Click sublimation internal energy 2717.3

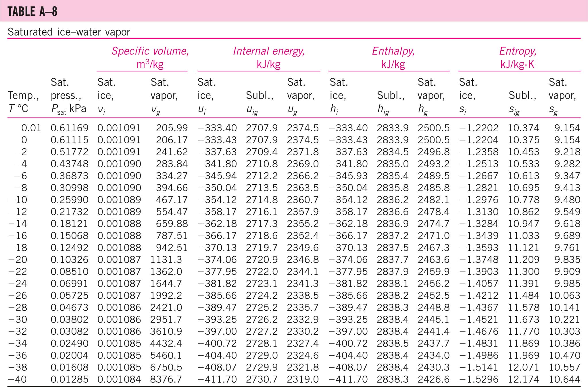262,224
